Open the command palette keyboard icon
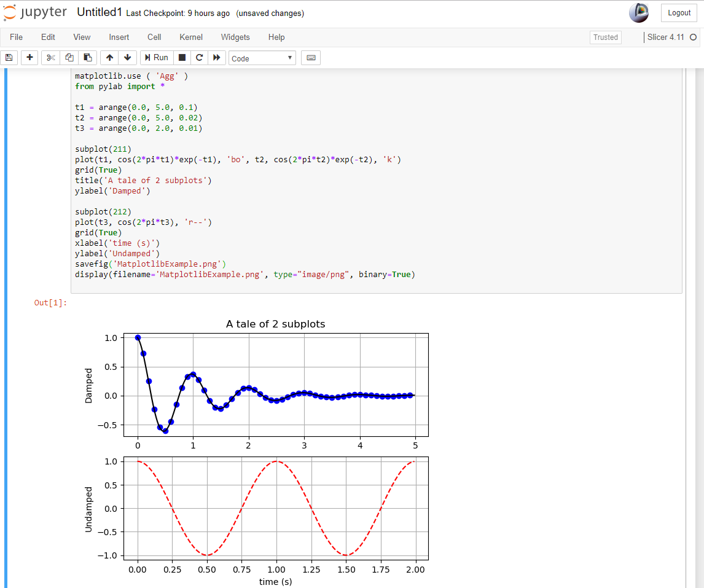Screen dimensions: 704x588 311,58
